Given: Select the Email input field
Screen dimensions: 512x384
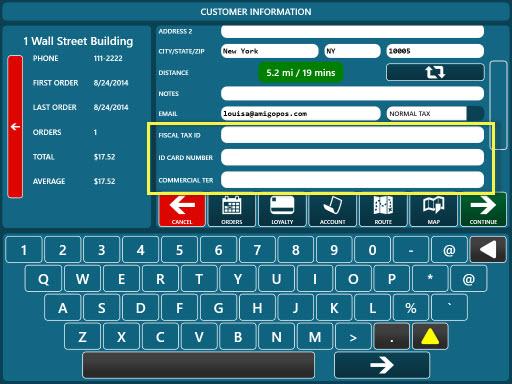Looking at the screenshot, I should 300,114.
